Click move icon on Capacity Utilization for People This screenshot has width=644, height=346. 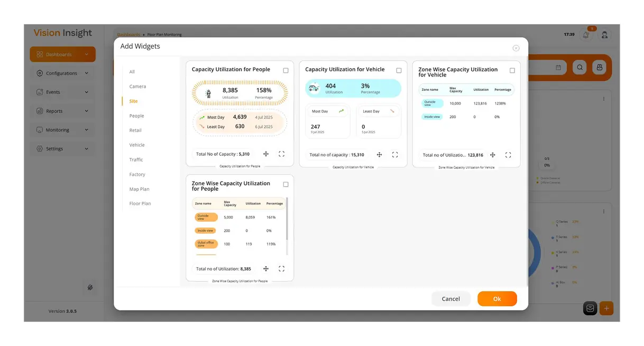(266, 154)
